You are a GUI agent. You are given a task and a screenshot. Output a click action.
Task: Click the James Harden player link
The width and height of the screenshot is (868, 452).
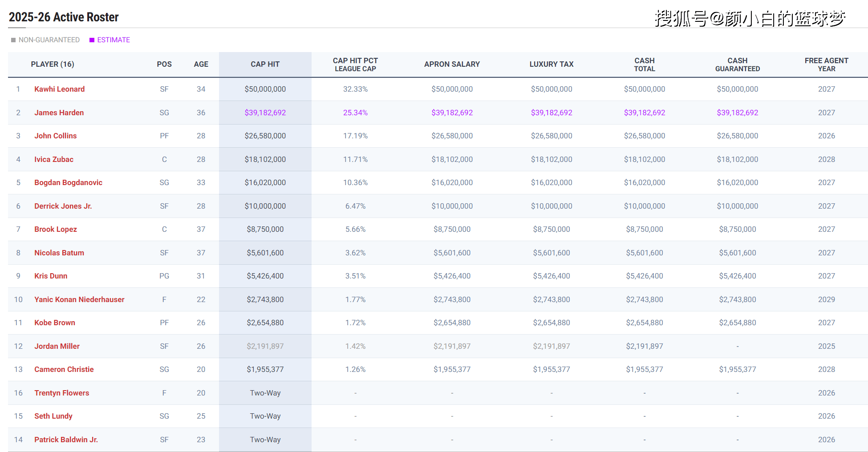[x=59, y=113]
